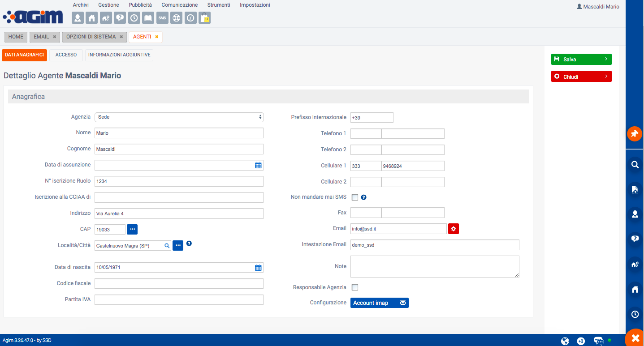Open the Gestione menu
The image size is (644, 346).
(108, 5)
